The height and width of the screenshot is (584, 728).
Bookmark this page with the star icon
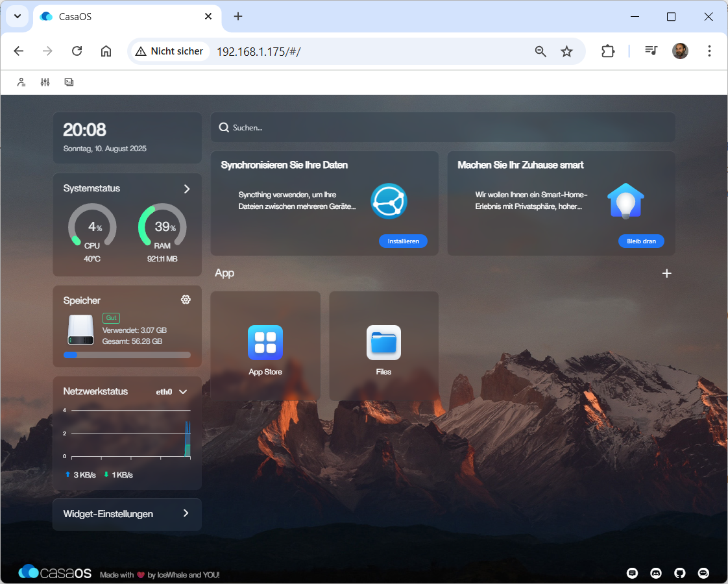566,51
